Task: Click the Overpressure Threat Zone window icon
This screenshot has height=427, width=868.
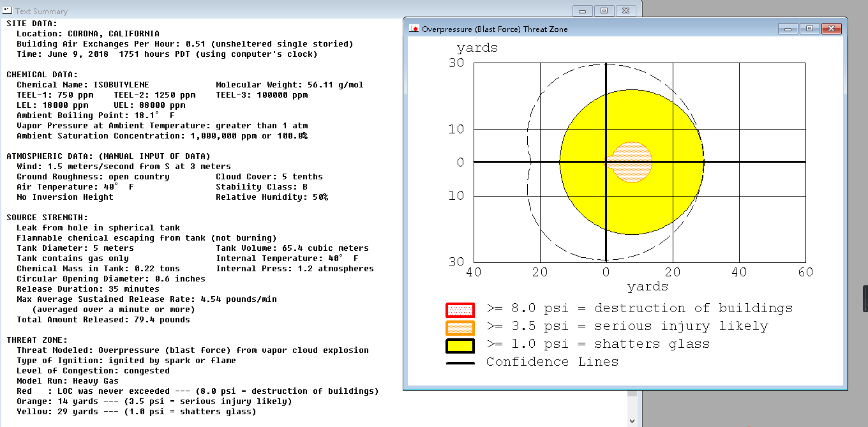Action: [414, 29]
